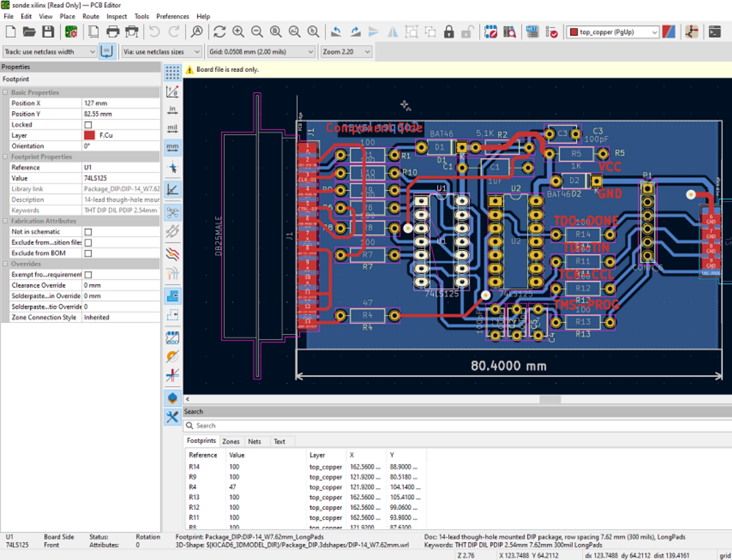This screenshot has height=560, width=732.
Task: Click the Design Rules Checker icon
Action: [x=552, y=31]
